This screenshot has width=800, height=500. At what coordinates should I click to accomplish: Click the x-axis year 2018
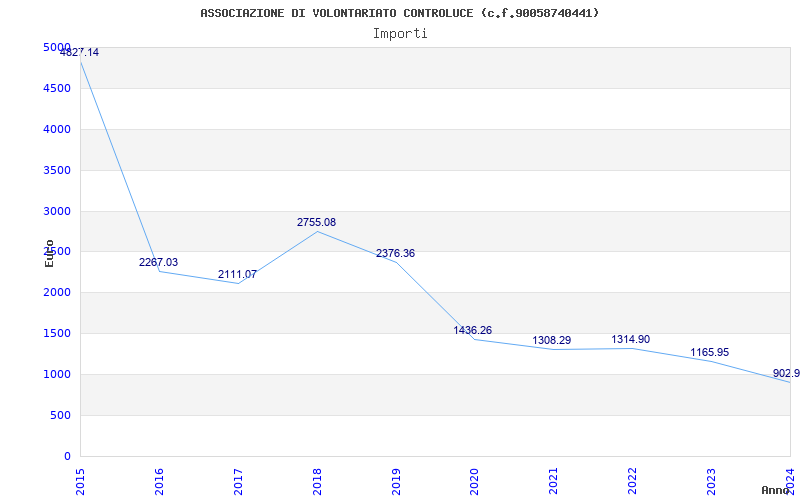pos(317,482)
